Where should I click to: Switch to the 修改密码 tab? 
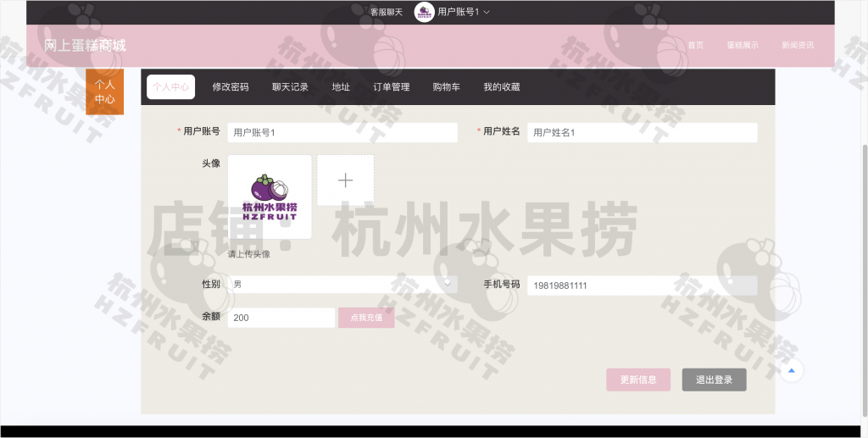tap(231, 86)
